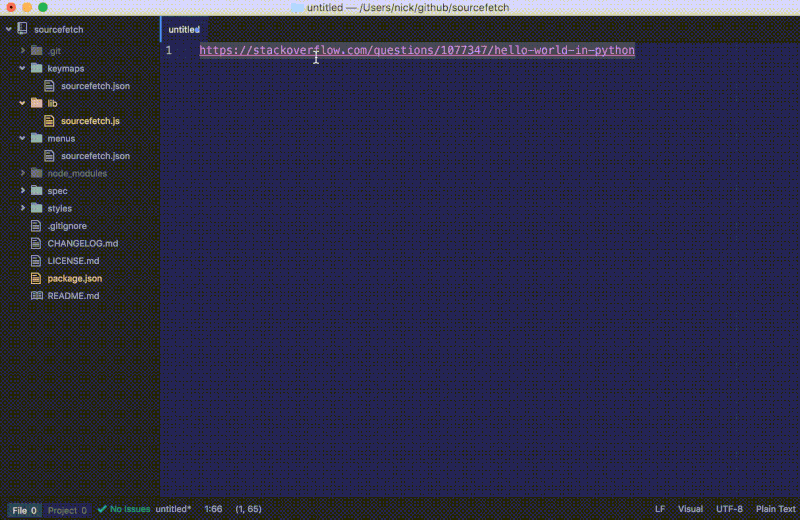Click the sourcefetch repository icon in tree
Image resolution: width=800 pixels, height=520 pixels.
pos(22,30)
